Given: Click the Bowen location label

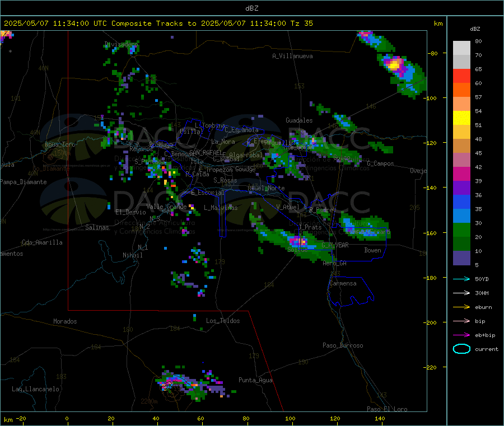Looking at the screenshot, I should [x=372, y=250].
